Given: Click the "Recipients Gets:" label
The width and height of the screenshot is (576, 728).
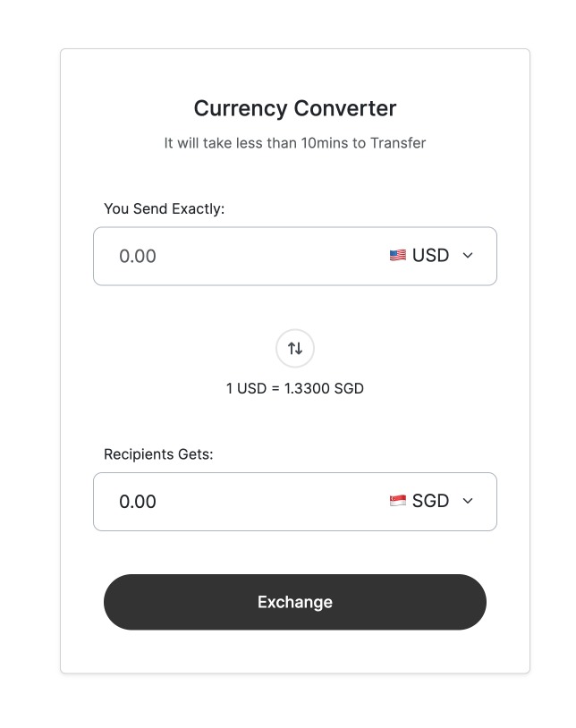Looking at the screenshot, I should [158, 454].
